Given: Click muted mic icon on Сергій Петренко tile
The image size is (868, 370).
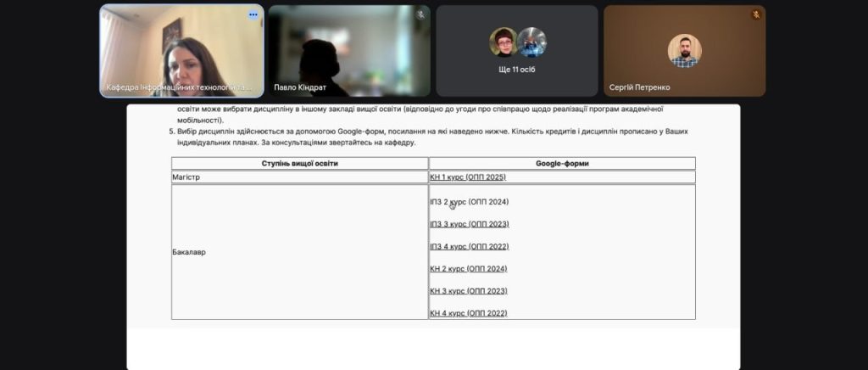Looking at the screenshot, I should [x=756, y=15].
